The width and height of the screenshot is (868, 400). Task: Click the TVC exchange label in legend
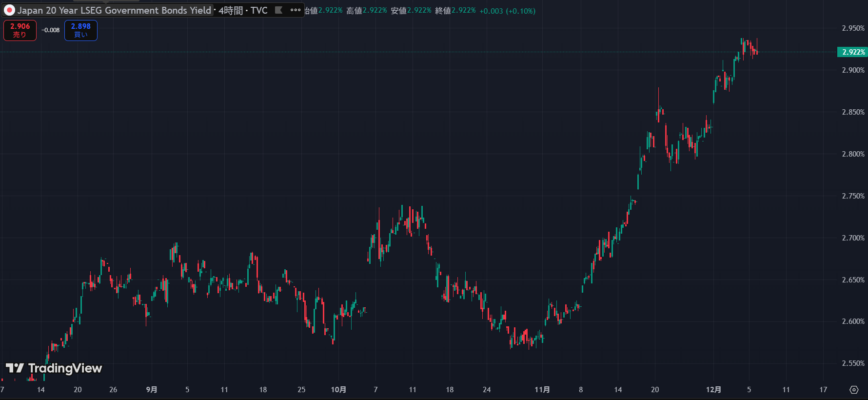[259, 10]
